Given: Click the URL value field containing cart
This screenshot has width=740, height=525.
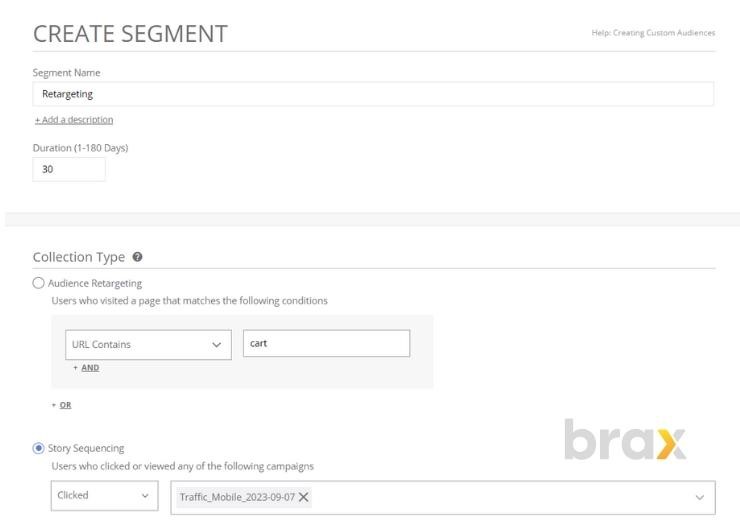Looking at the screenshot, I should (x=327, y=343).
